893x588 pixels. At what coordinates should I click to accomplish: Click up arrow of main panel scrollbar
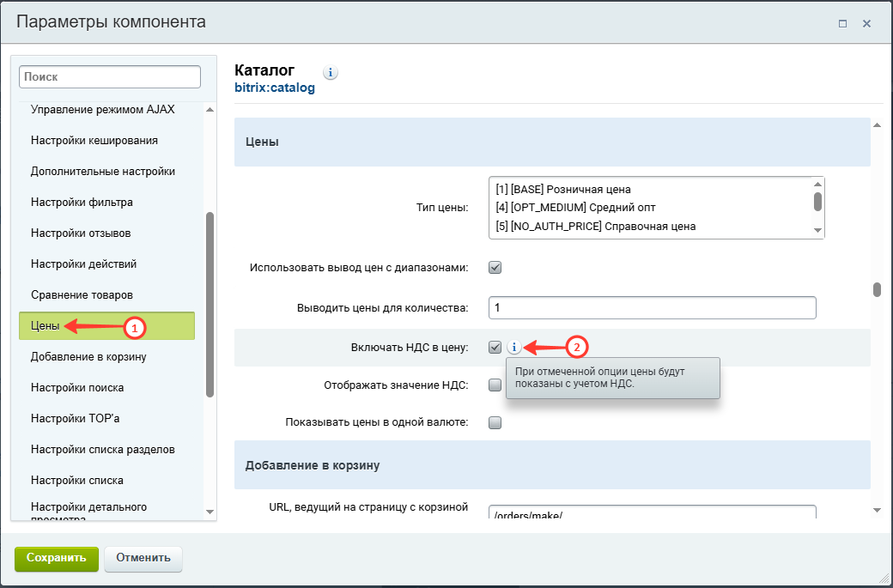877,125
